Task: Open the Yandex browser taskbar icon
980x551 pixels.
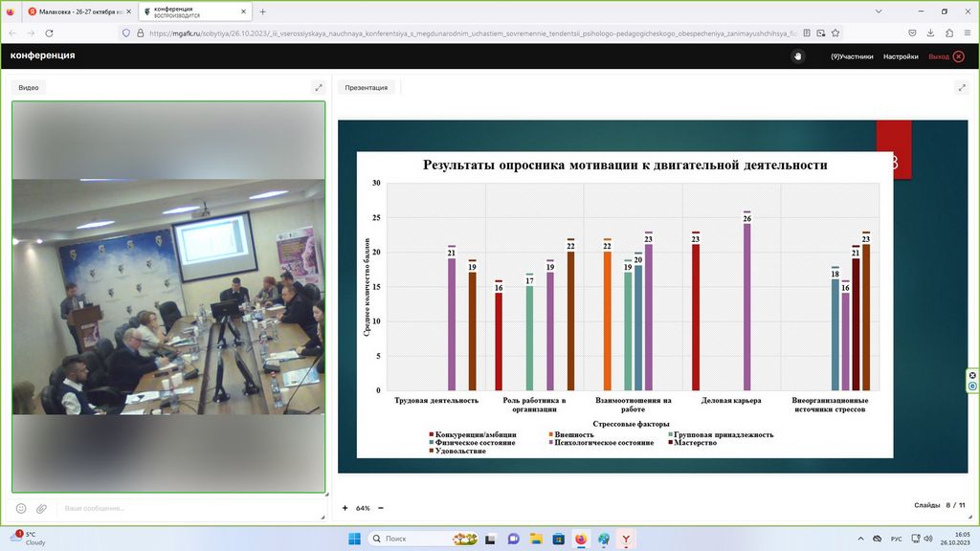Action: click(626, 539)
